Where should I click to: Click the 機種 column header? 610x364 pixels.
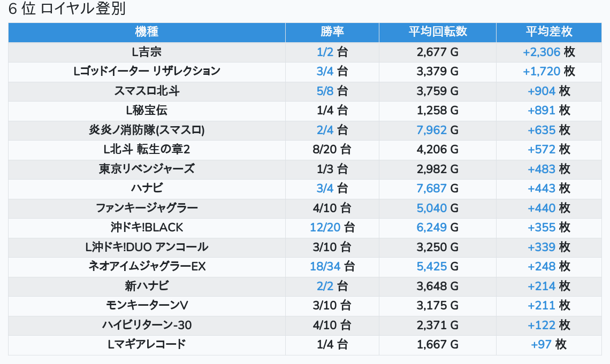click(x=147, y=32)
